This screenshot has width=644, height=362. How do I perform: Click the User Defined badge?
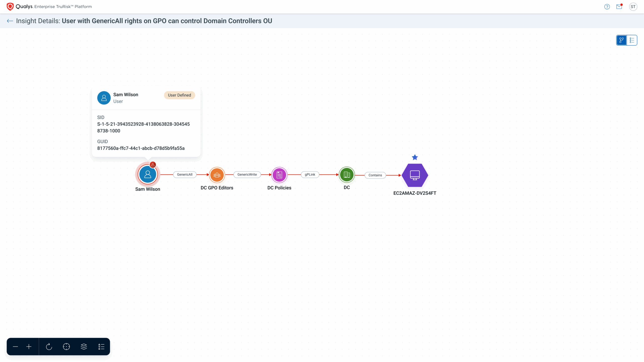tap(179, 95)
